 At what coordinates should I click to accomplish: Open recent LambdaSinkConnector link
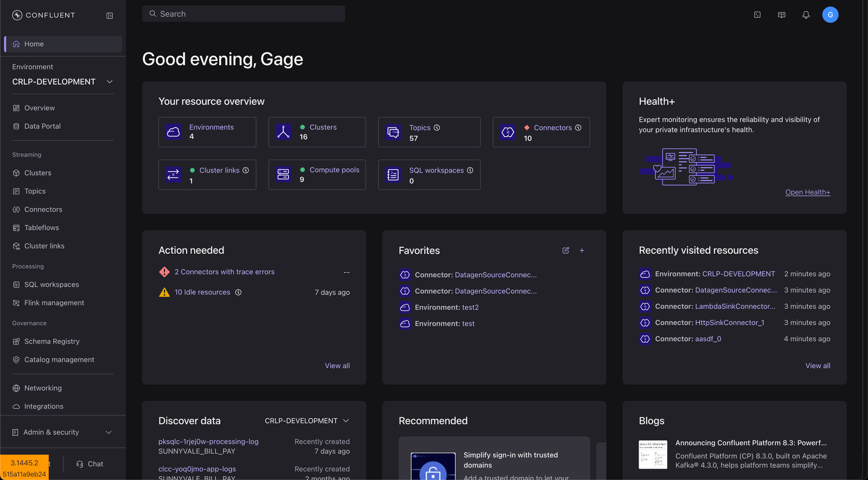(x=735, y=306)
